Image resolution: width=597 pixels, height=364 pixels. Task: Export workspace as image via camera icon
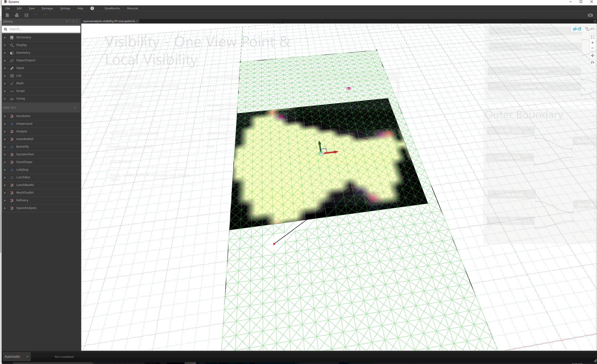(x=590, y=15)
